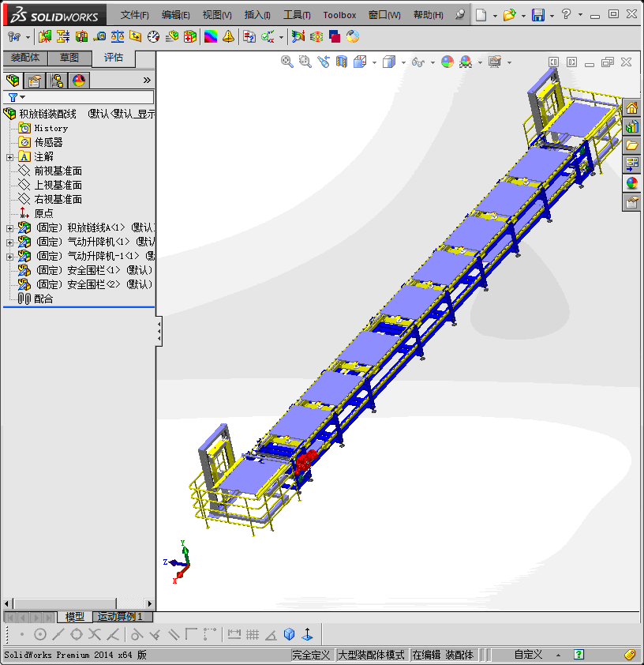Viewport: 644px width, 665px height.
Task: Click the Section Properties icon
Action: coord(136,37)
